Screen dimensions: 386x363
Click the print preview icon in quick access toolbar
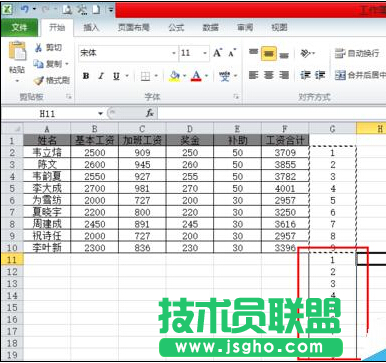67,9
